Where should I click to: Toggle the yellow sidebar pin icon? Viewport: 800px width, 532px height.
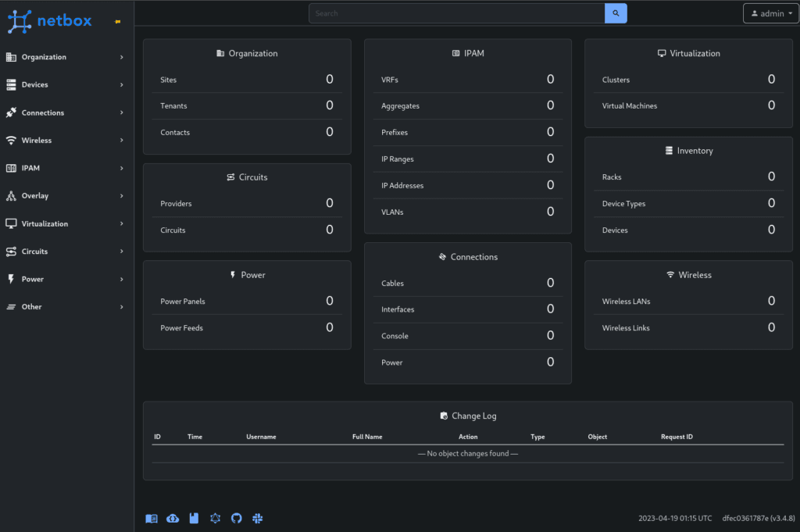[118, 22]
